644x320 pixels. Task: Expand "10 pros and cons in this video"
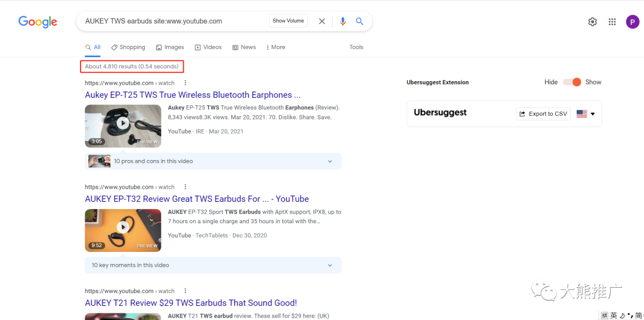click(x=330, y=161)
